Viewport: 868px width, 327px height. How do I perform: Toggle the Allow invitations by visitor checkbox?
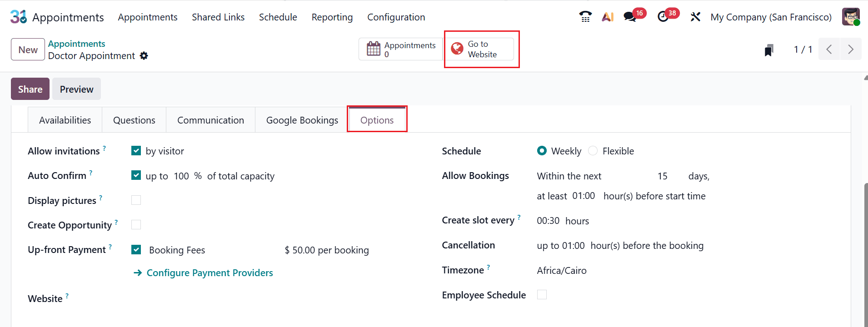coord(136,150)
